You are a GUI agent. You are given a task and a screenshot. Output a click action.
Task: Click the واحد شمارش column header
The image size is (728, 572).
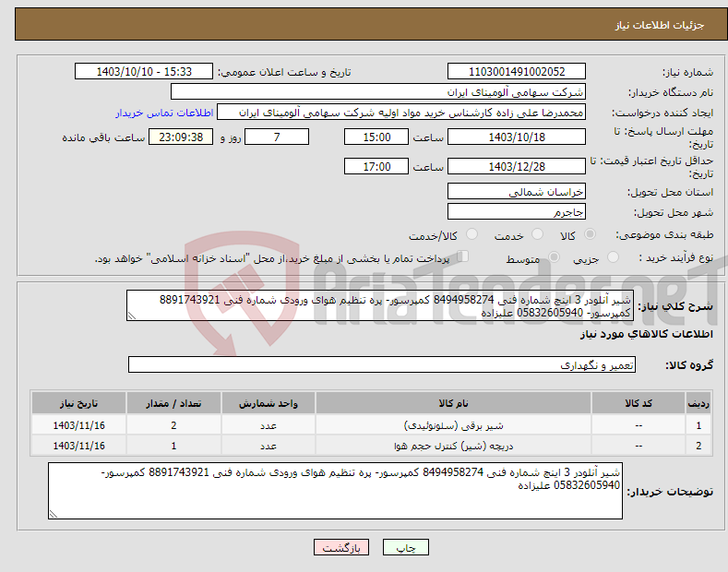(x=269, y=403)
